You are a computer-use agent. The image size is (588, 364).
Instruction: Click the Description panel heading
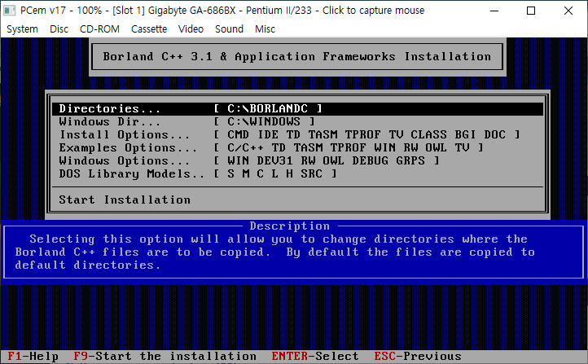pos(289,226)
